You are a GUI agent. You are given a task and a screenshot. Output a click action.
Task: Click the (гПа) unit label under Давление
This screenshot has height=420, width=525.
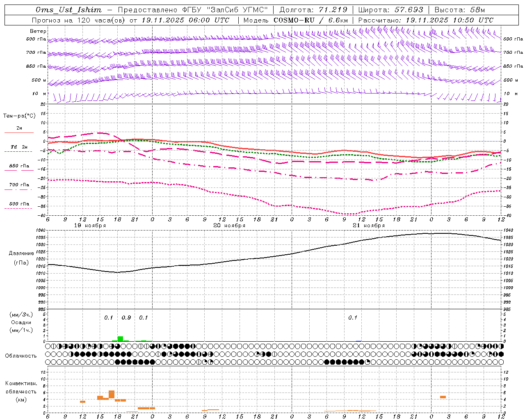(x=21, y=263)
